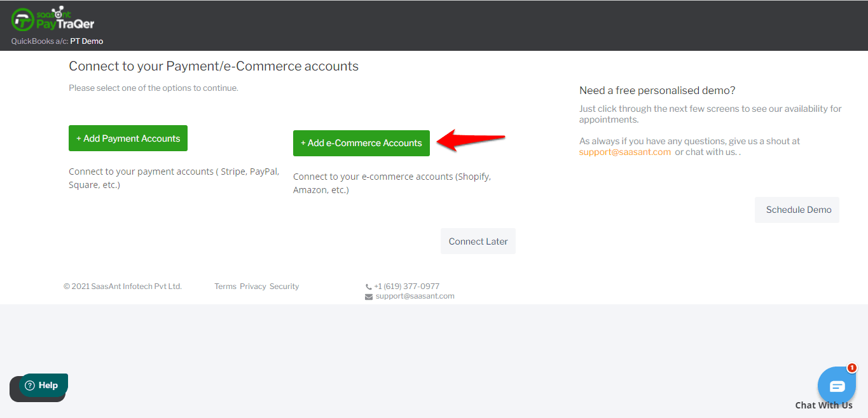The height and width of the screenshot is (418, 868).
Task: Choose the Connect Later button
Action: click(x=478, y=241)
